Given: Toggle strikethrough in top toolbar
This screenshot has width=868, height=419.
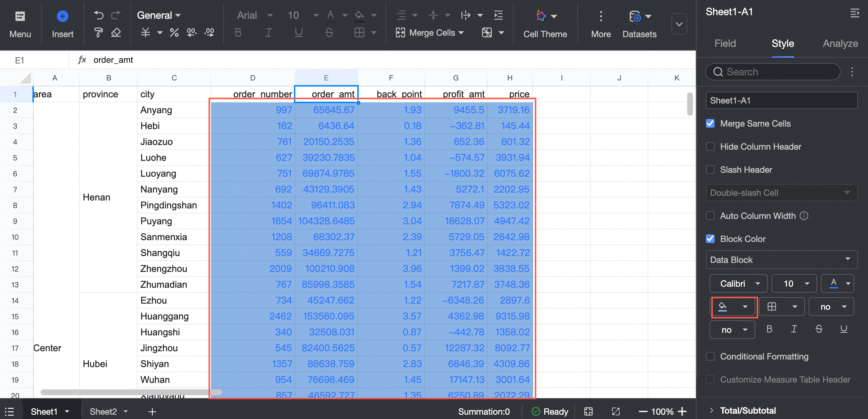Looking at the screenshot, I should (x=329, y=33).
